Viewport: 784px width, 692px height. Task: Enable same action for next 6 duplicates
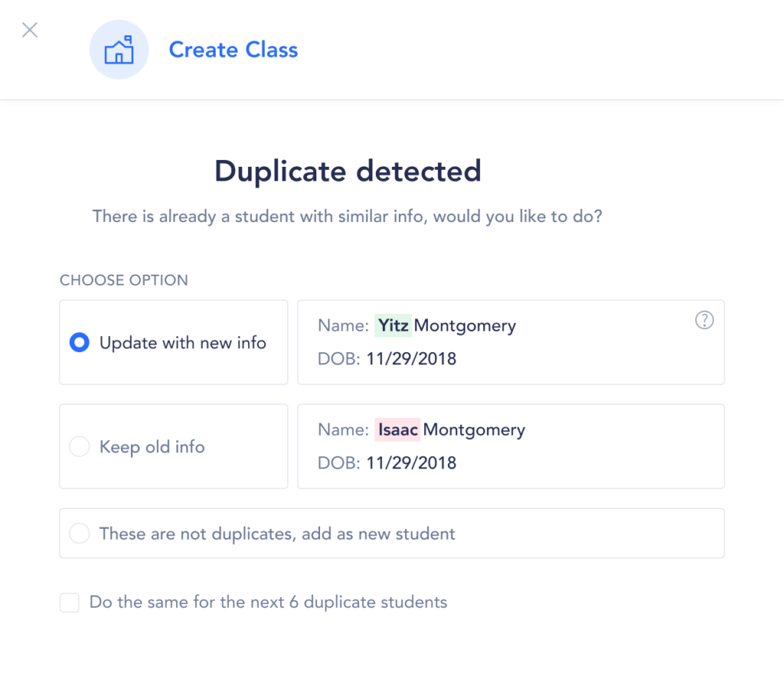pos(70,603)
